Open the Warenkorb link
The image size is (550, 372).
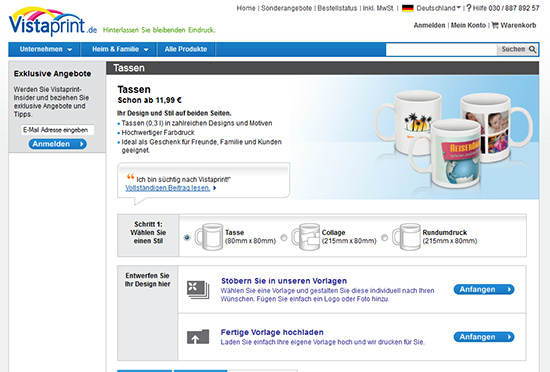point(518,25)
